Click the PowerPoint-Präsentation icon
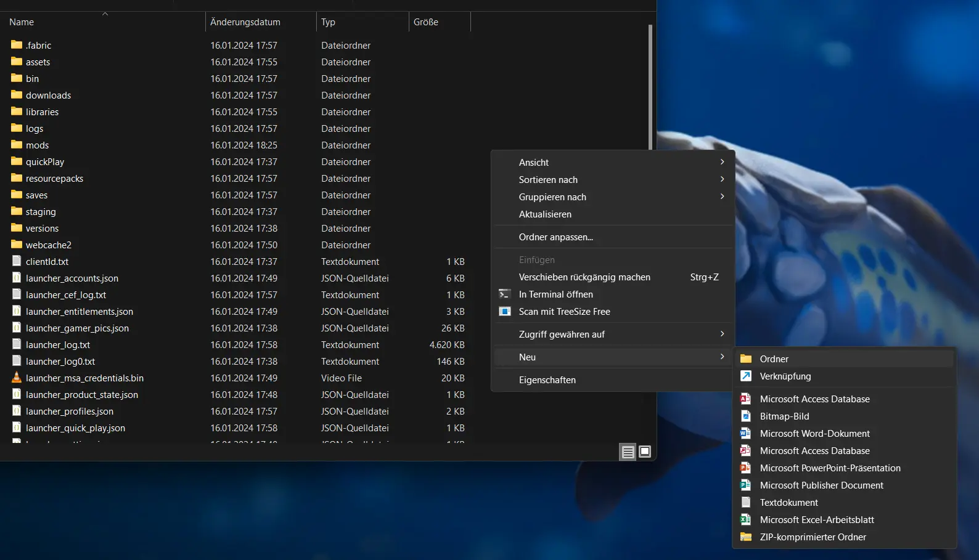The width and height of the screenshot is (979, 560). click(745, 468)
